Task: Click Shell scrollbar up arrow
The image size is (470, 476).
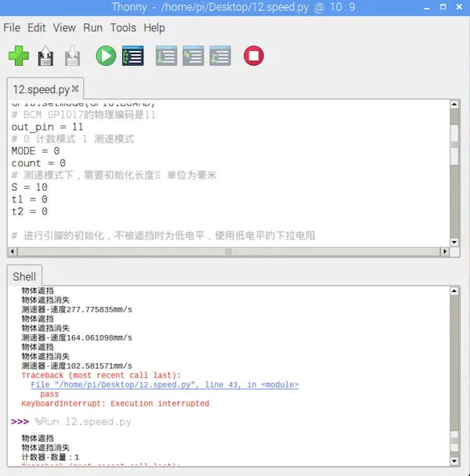Action: [x=454, y=291]
